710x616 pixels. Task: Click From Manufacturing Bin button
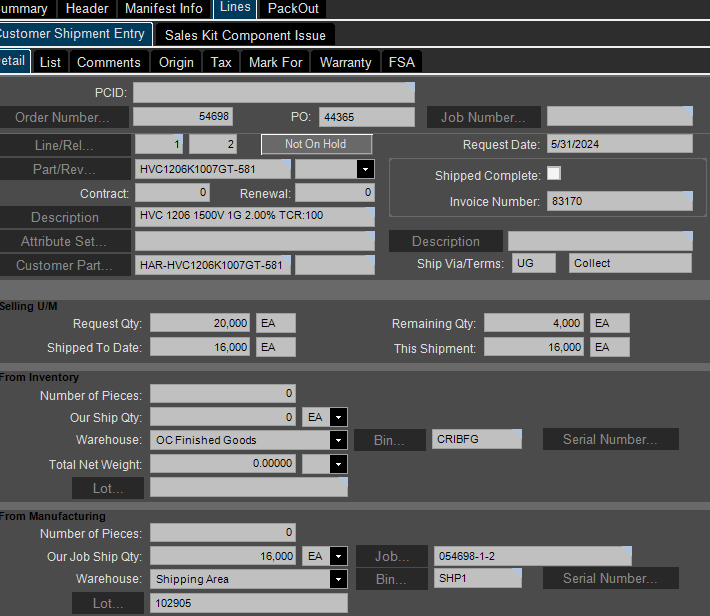point(392,579)
